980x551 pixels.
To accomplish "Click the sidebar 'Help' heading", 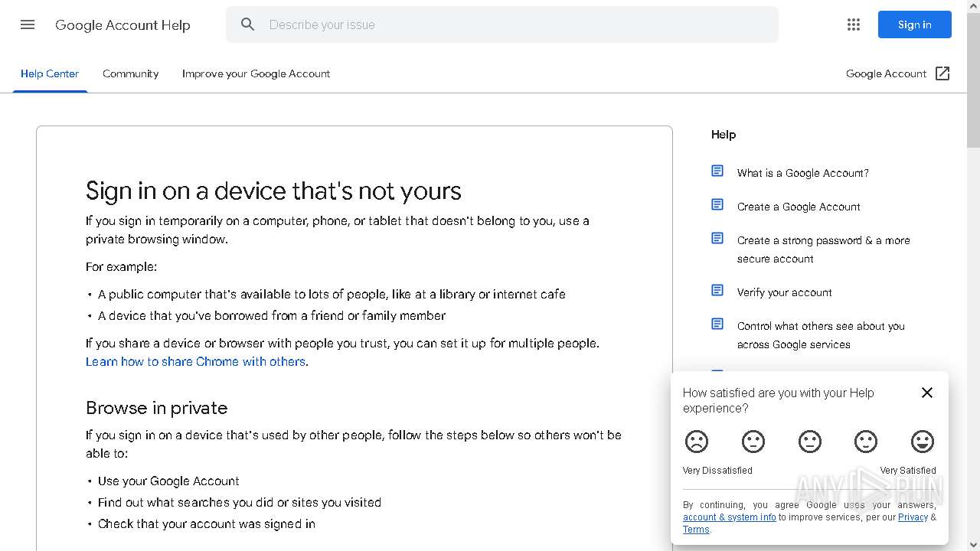I will (724, 135).
